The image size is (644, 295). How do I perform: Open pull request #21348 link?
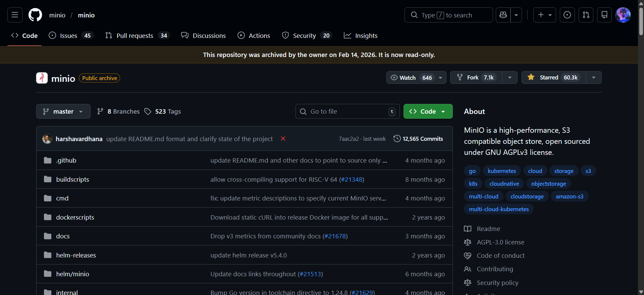[x=352, y=180]
